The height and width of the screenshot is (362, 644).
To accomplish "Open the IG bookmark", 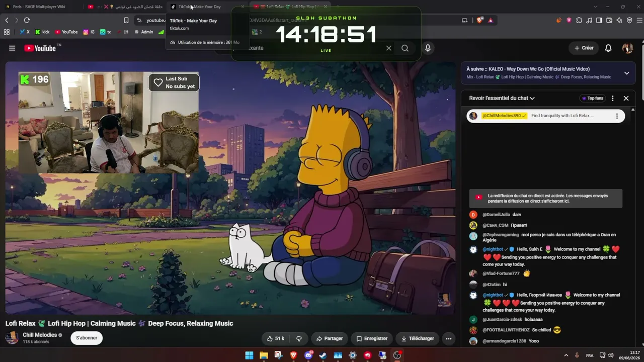I will pos(89,32).
